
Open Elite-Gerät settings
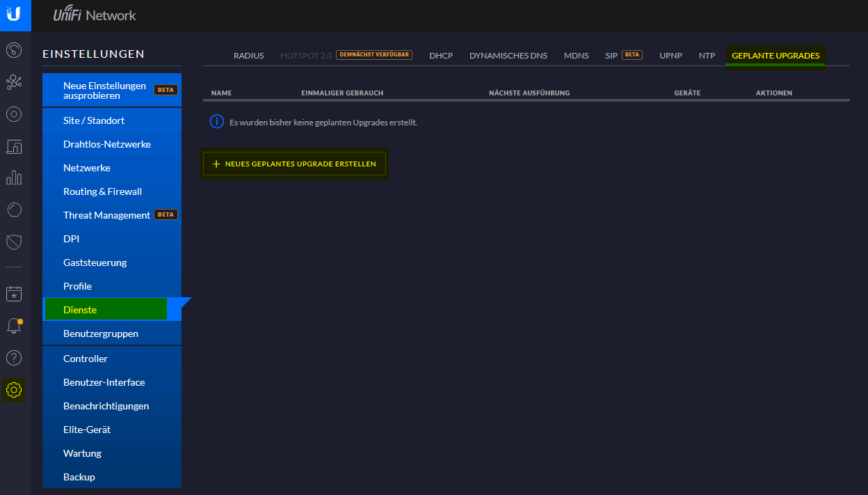(x=112, y=430)
